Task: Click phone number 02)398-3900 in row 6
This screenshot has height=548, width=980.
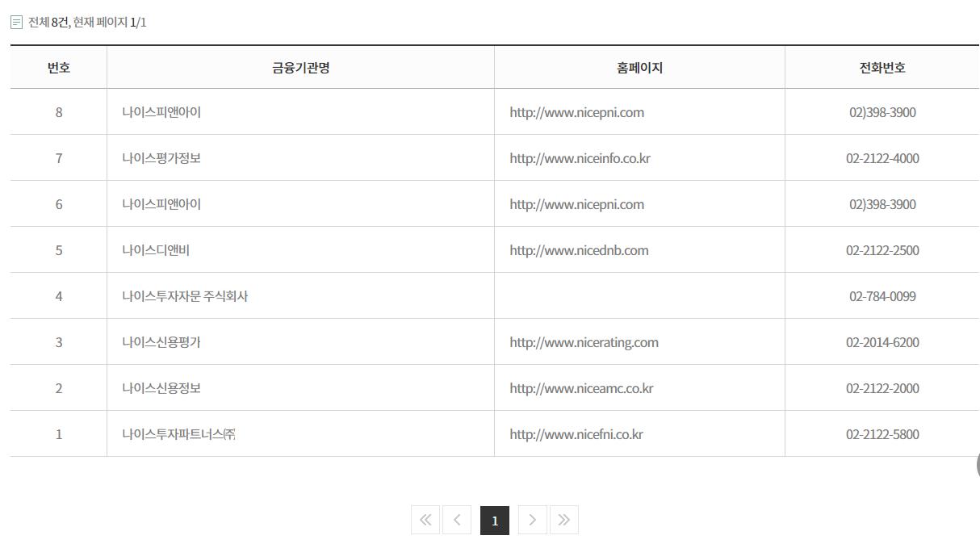Action: (882, 204)
